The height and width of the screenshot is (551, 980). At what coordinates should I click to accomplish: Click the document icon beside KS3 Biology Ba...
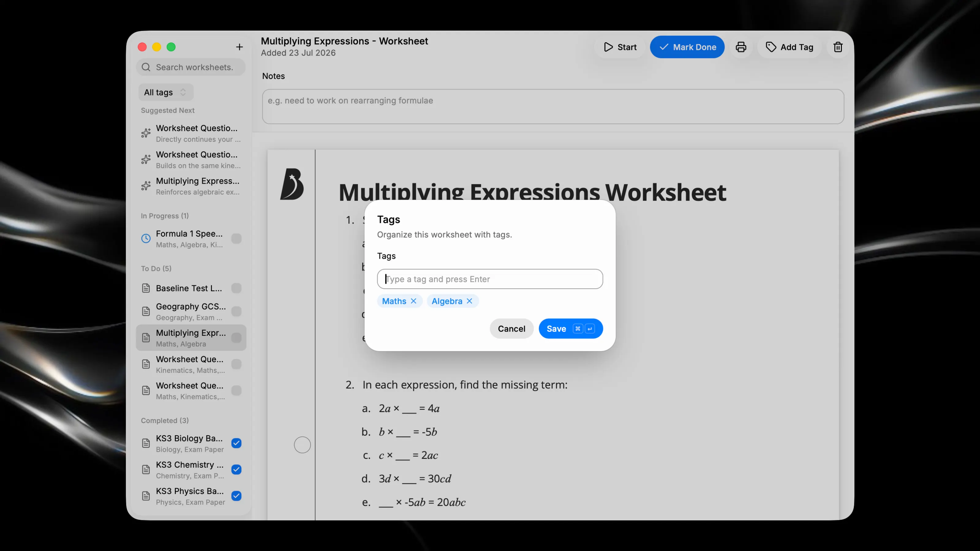[x=146, y=443]
